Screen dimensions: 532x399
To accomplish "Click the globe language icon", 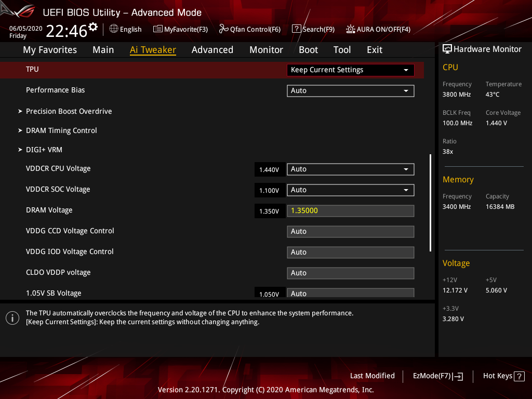I will coord(114,29).
